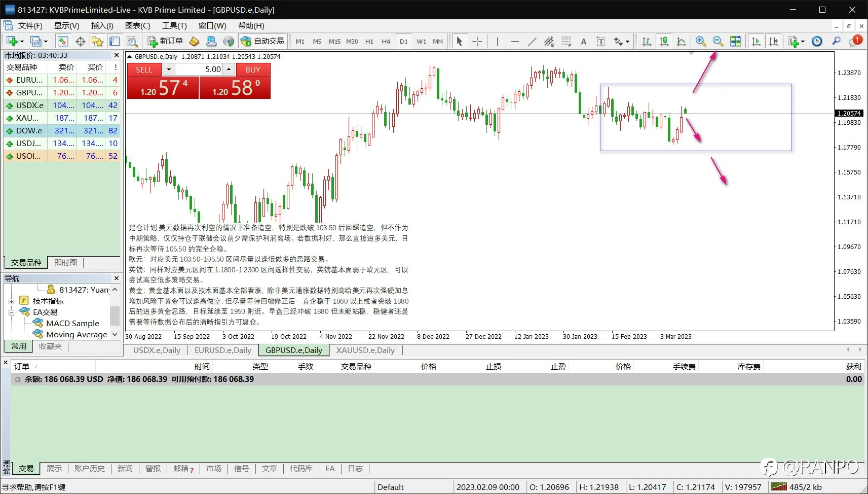Open a 新订单 new order
Image resolution: width=868 pixels, height=494 pixels.
(x=165, y=41)
